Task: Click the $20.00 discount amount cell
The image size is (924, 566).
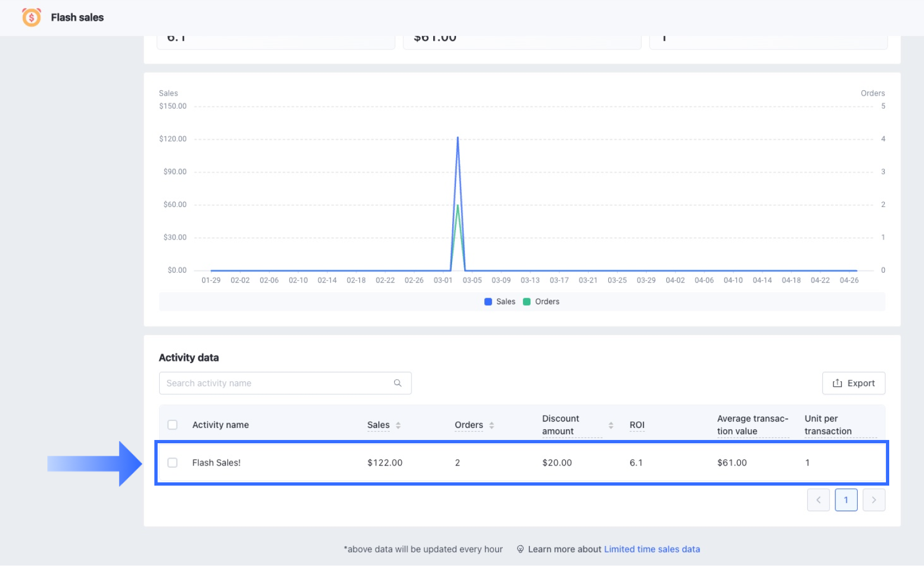Action: pyautogui.click(x=557, y=463)
